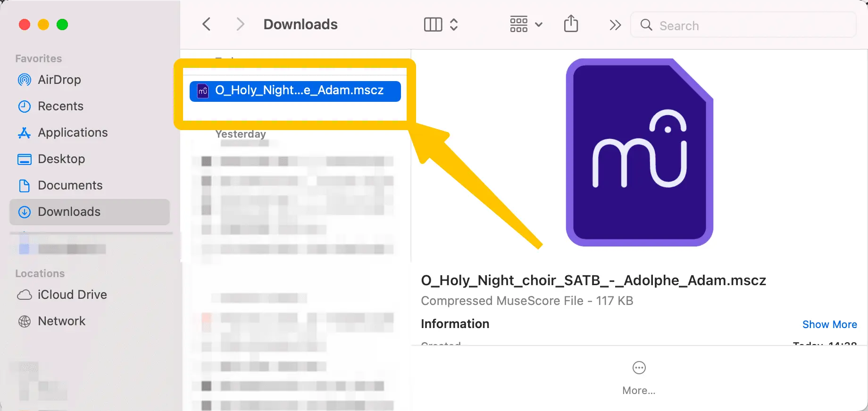The width and height of the screenshot is (868, 411).
Task: Go forward with the right chevron
Action: click(x=240, y=24)
